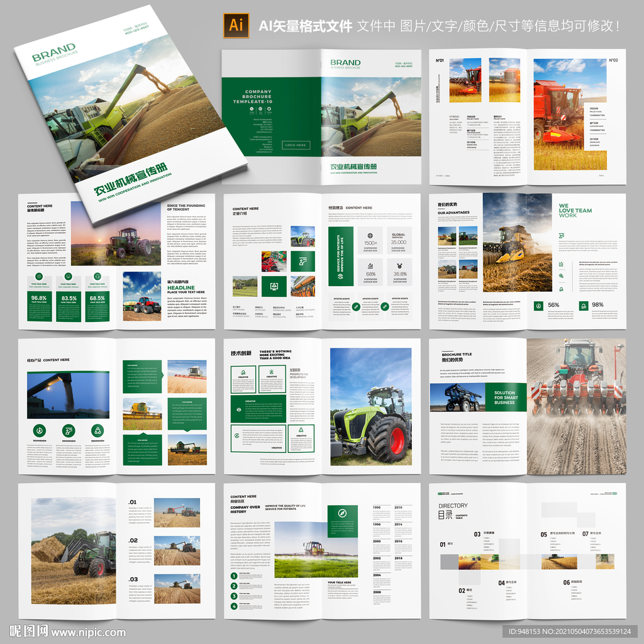Click the tractor at sunset photo
This screenshot has height=644, width=644.
116,233
